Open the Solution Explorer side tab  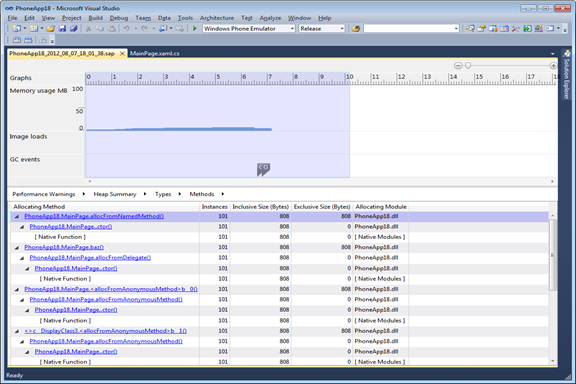pos(566,75)
